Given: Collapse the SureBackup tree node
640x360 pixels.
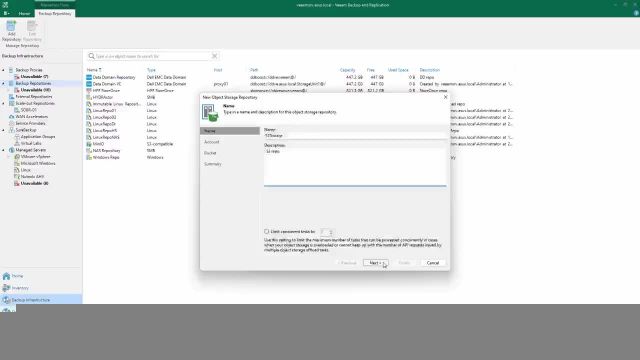Looking at the screenshot, I should [3, 130].
